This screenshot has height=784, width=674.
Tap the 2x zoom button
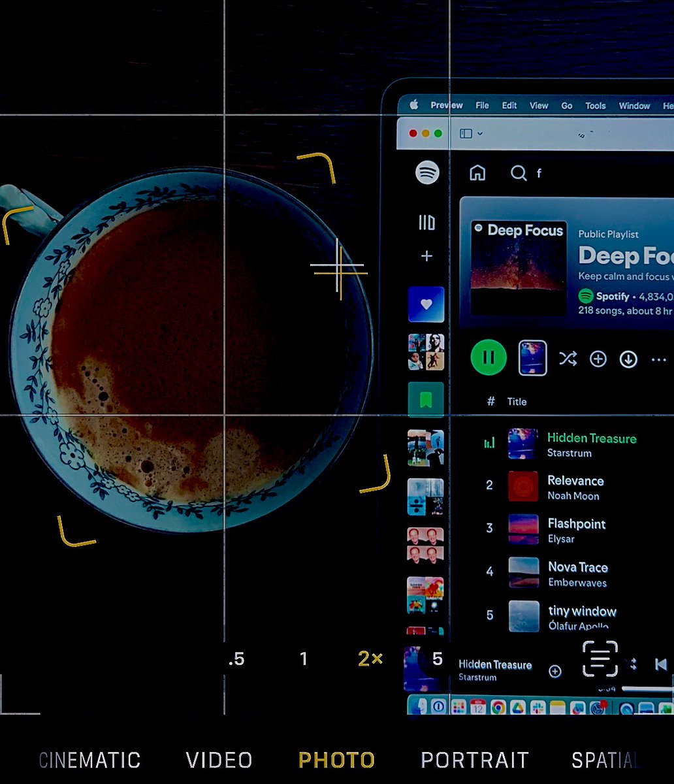(370, 659)
